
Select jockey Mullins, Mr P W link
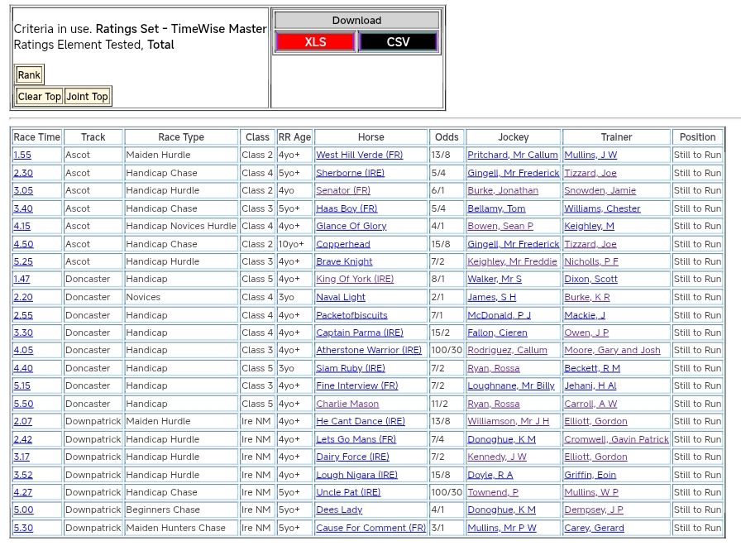[x=501, y=529]
